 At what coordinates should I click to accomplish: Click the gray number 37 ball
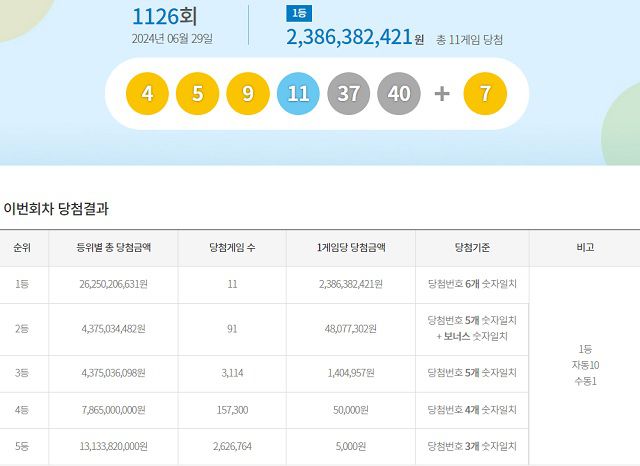point(348,94)
